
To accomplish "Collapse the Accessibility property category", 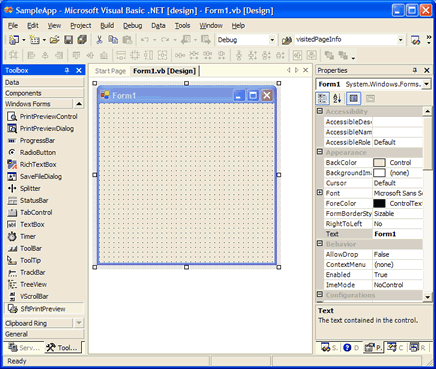I will (x=320, y=111).
